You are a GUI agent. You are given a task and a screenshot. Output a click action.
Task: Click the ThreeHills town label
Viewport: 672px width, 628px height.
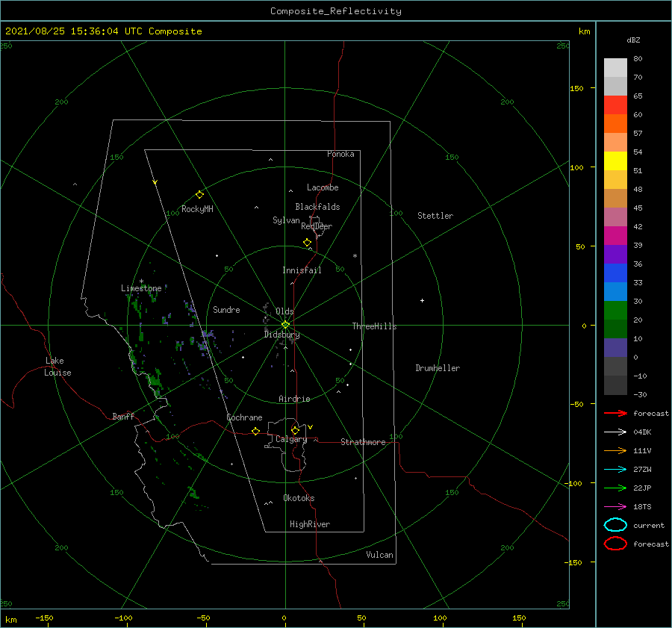[374, 326]
